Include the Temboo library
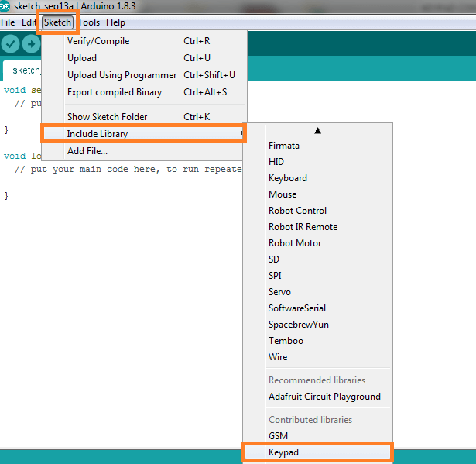The width and height of the screenshot is (476, 464). click(x=317, y=341)
